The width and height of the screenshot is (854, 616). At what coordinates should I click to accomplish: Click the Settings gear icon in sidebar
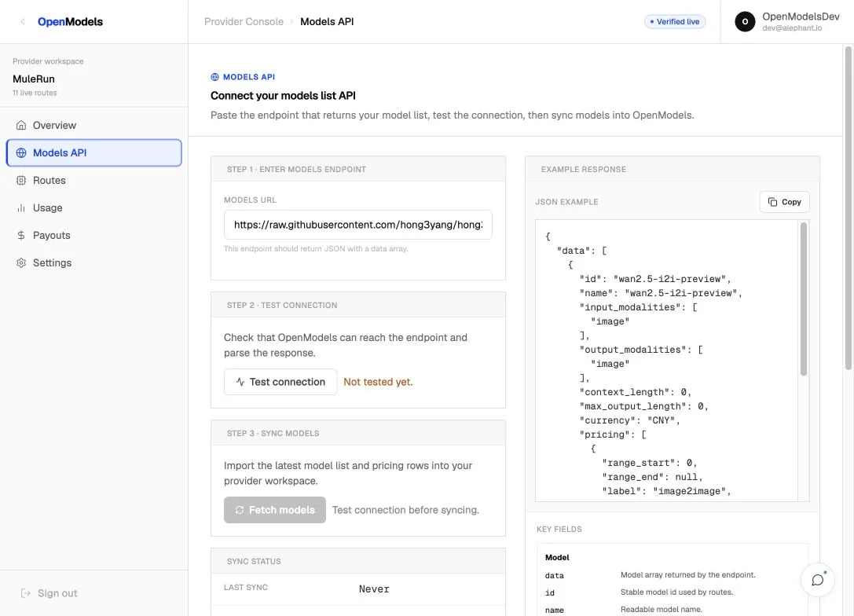[x=21, y=263]
